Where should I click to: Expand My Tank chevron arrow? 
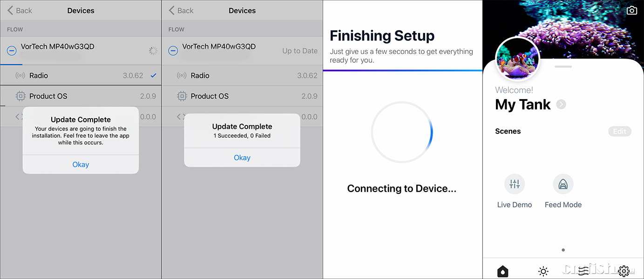point(561,104)
